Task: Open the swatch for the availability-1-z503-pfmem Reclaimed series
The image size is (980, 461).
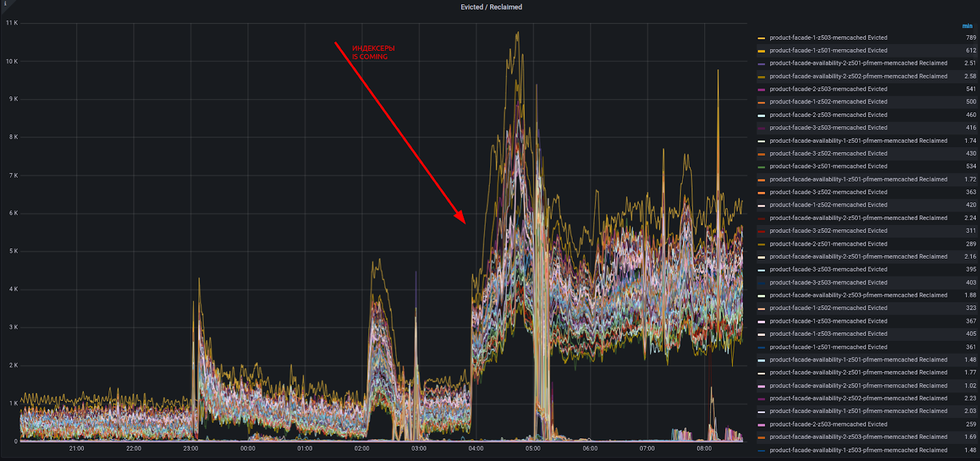Action: tap(761, 451)
